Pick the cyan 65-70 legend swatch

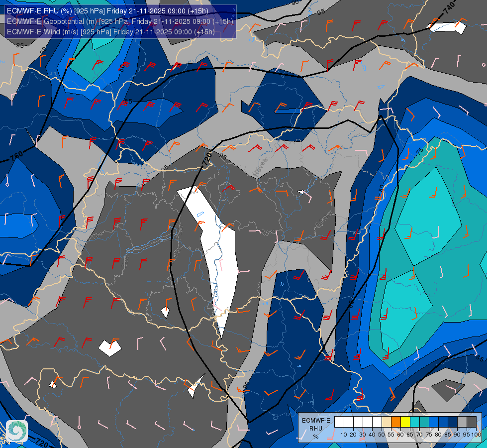[x=415, y=422]
